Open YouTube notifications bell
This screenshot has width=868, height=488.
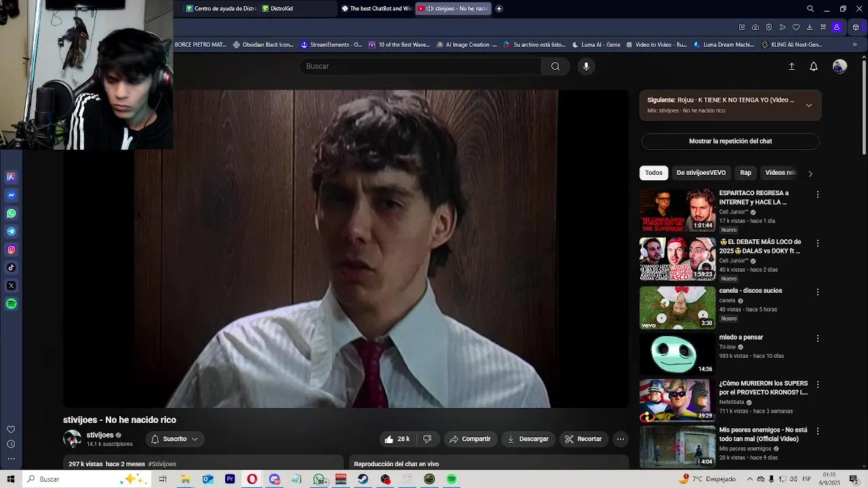tap(814, 66)
